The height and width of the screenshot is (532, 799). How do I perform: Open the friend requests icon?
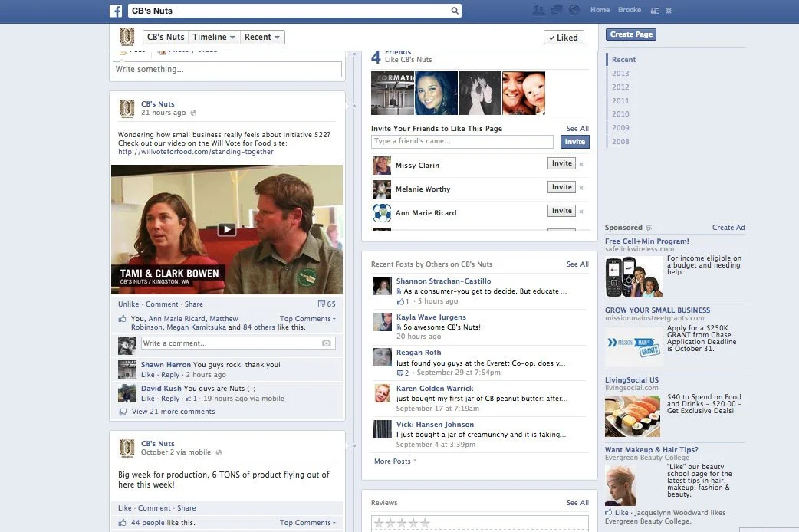(538, 10)
